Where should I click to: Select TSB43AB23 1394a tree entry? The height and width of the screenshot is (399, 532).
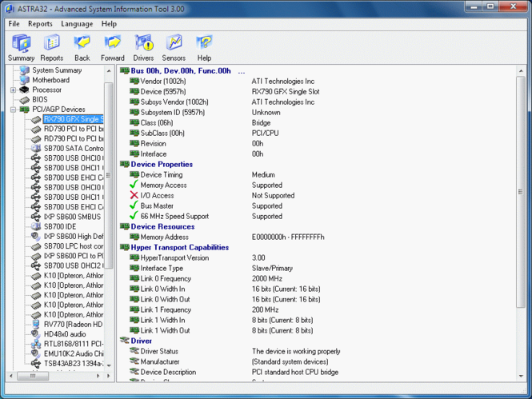tap(74, 364)
